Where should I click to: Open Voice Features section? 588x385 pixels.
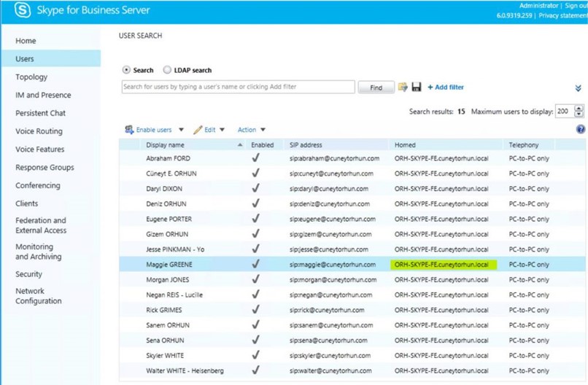(x=39, y=149)
